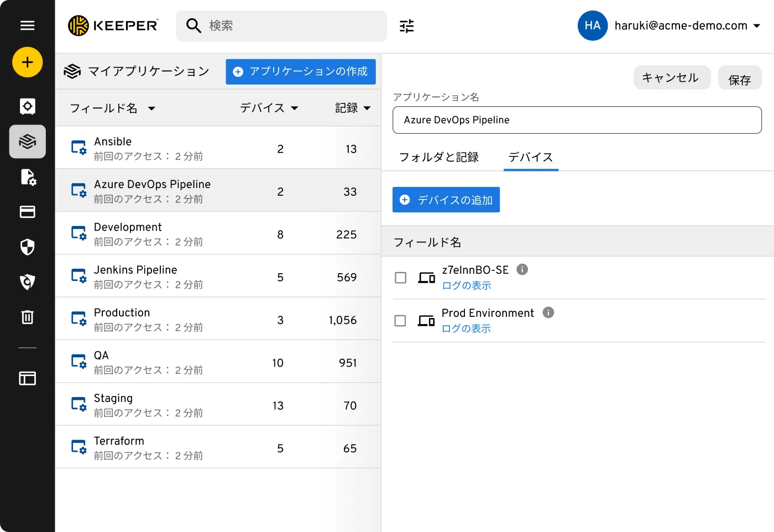Screen dimensions: 774x532
Task: Click the 保存 button
Action: point(740,78)
